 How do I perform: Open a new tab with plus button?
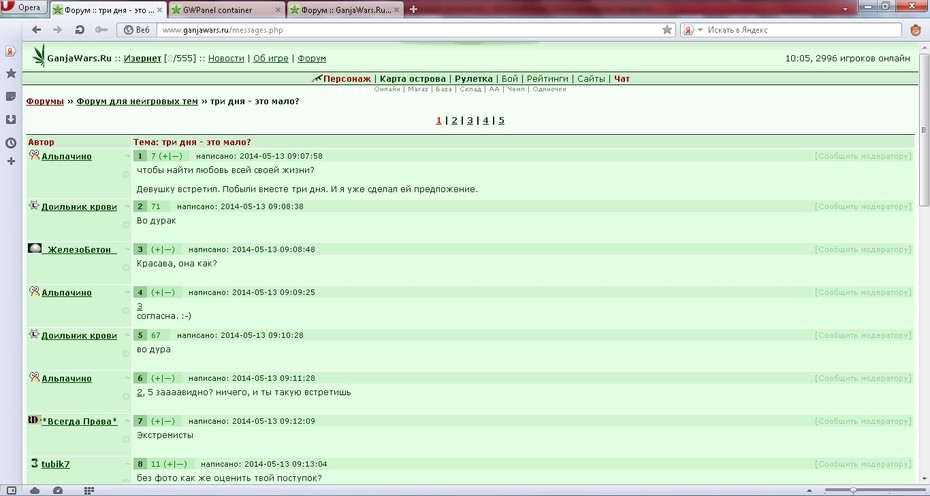pyautogui.click(x=413, y=9)
